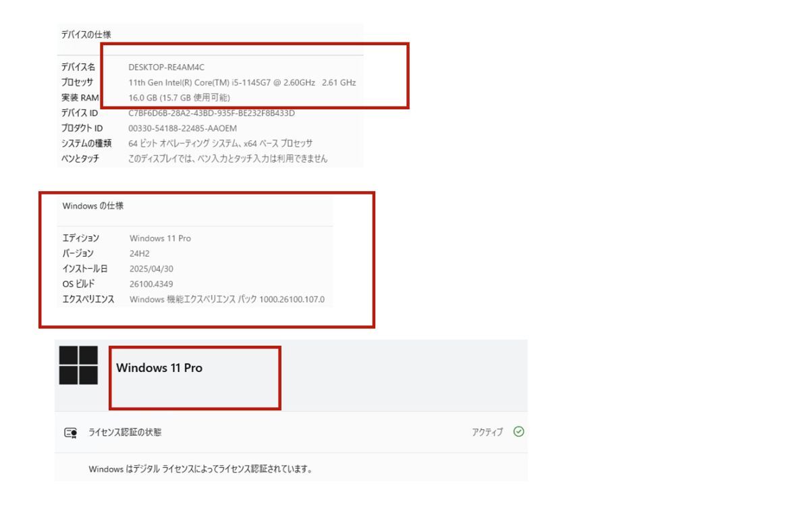
Task: Click the edition value Windows 11 Pro
Action: click(x=160, y=238)
